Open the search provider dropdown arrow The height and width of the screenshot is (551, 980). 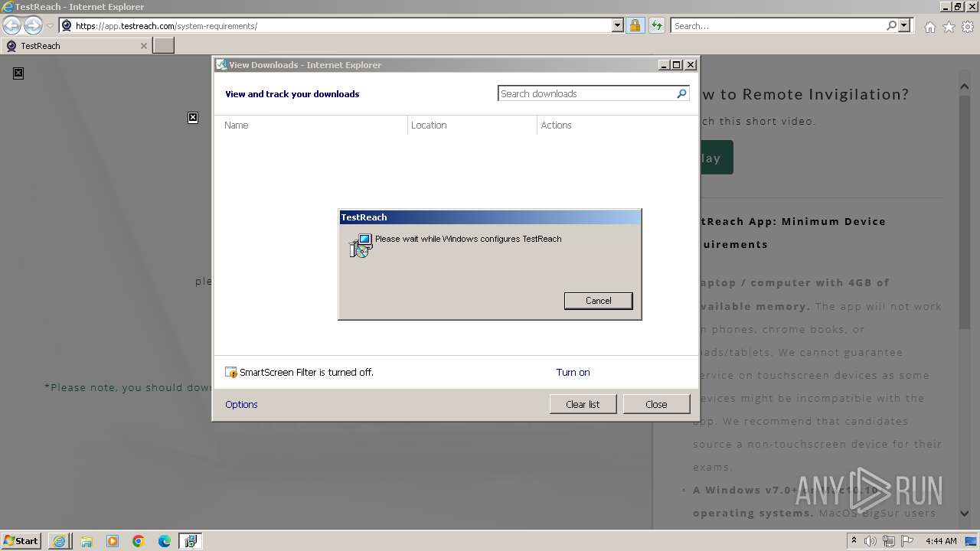point(904,25)
